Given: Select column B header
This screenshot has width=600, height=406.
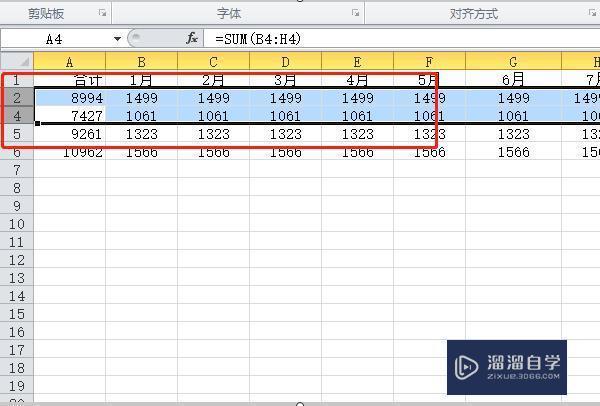Looking at the screenshot, I should coord(142,62).
